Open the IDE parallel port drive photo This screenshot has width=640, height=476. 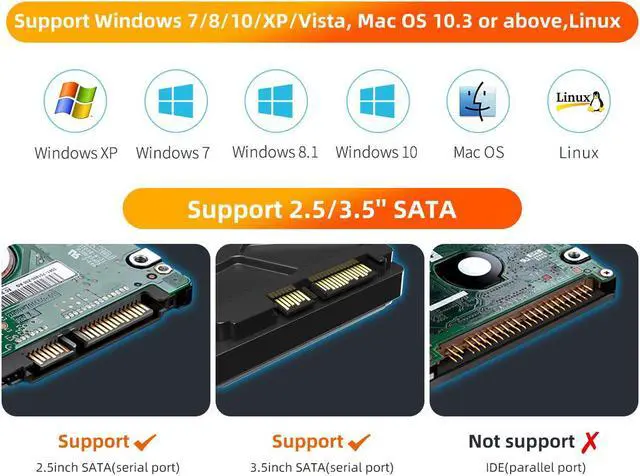coord(534,330)
